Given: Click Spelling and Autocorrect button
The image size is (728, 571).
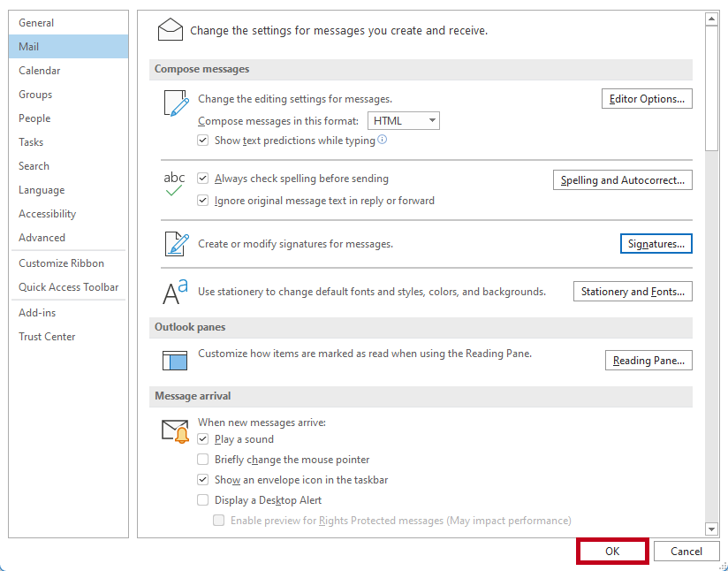Looking at the screenshot, I should [623, 180].
